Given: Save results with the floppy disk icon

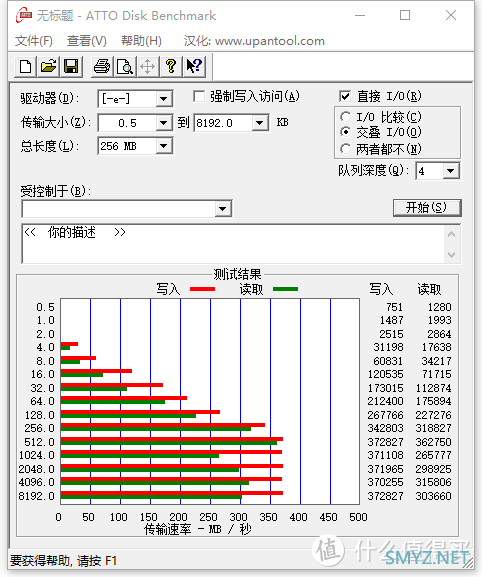Looking at the screenshot, I should click(x=71, y=67).
